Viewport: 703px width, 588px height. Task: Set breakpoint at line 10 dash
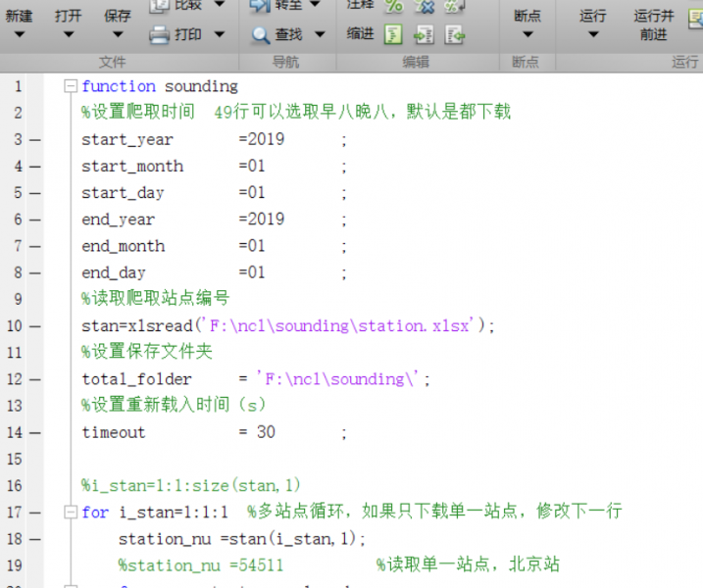(x=34, y=326)
